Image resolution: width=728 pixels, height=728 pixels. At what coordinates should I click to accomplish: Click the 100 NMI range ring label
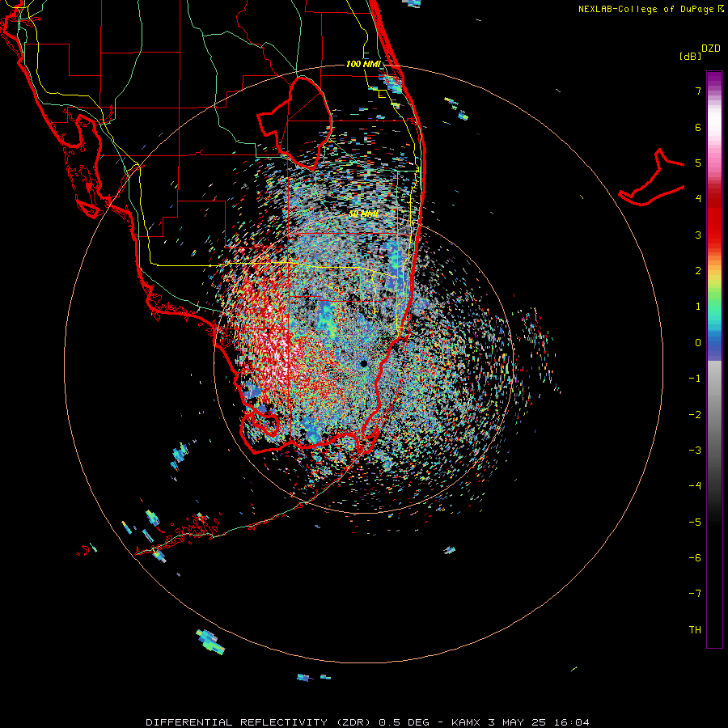[x=363, y=64]
